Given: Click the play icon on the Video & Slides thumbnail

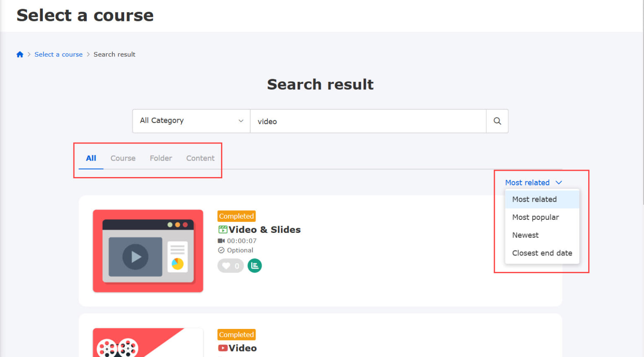Looking at the screenshot, I should pos(134,257).
